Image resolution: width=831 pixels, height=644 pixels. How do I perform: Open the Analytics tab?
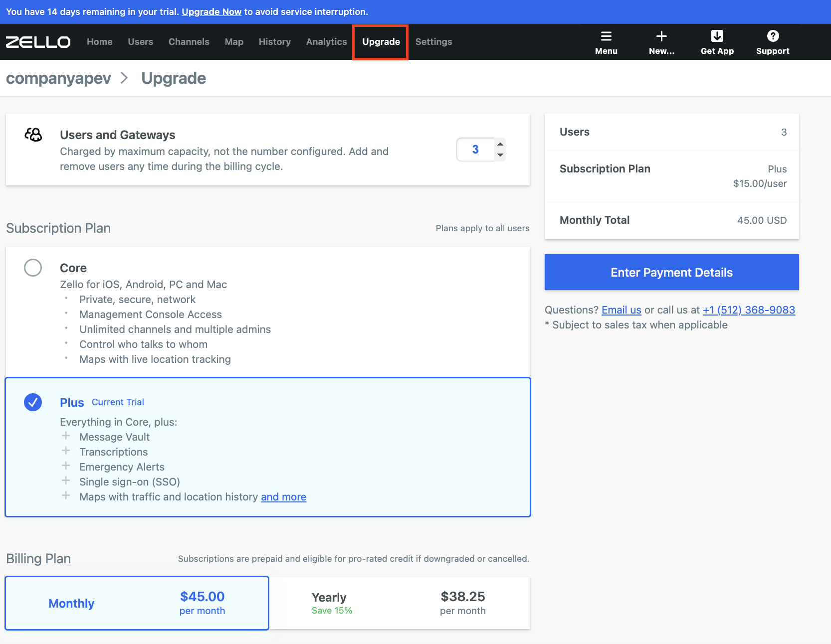327,42
